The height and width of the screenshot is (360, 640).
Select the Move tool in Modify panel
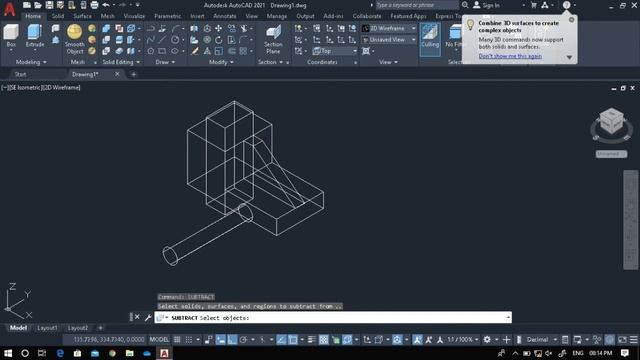tap(218, 28)
